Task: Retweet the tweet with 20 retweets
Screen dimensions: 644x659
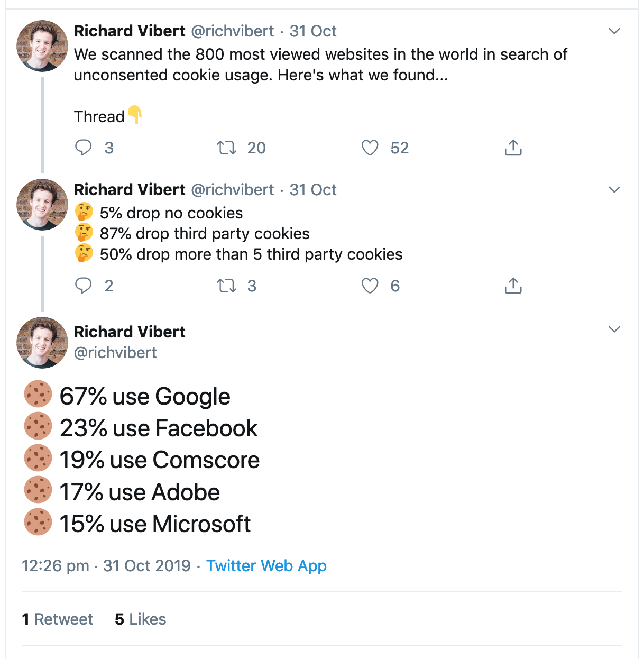Action: point(227,148)
